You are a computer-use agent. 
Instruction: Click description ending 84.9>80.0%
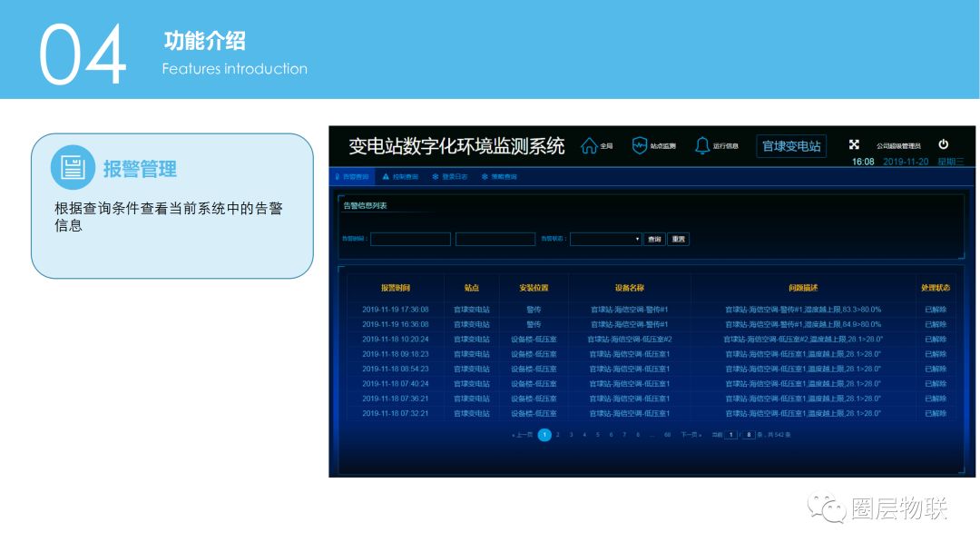click(803, 324)
